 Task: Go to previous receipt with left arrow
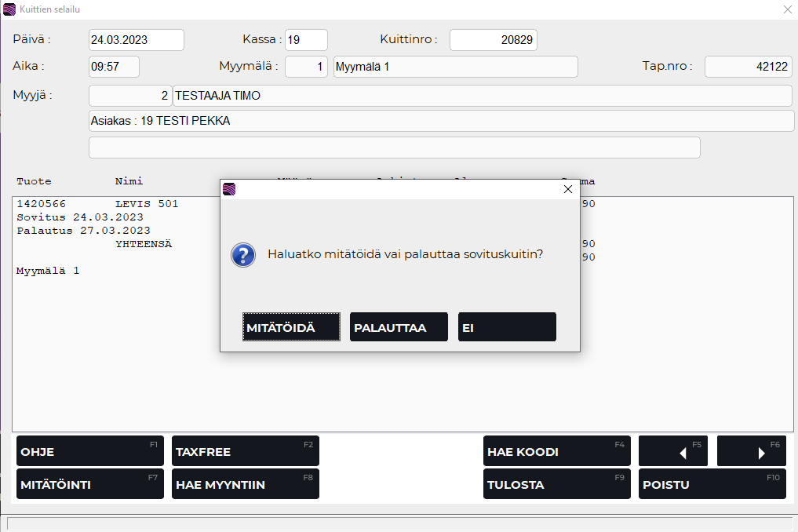pos(673,452)
